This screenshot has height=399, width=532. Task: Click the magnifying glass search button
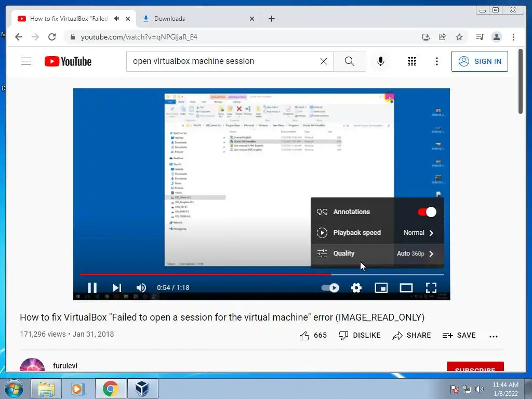pyautogui.click(x=349, y=61)
